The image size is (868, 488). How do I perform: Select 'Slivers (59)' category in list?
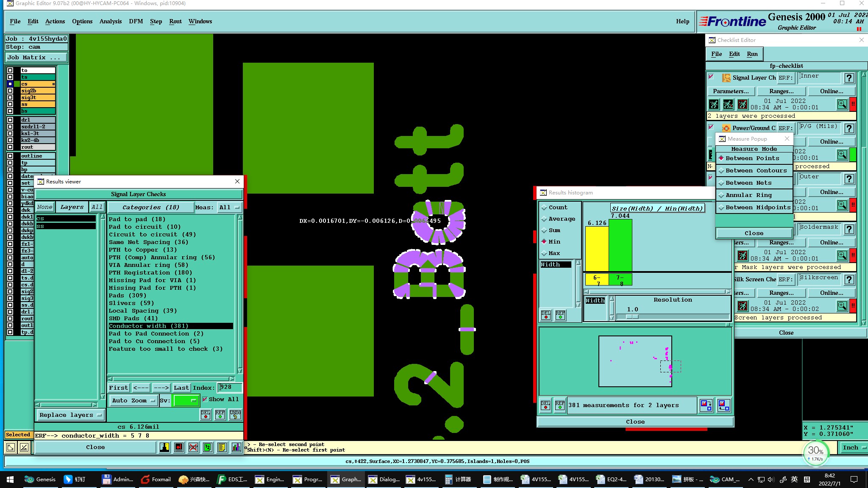tap(131, 303)
